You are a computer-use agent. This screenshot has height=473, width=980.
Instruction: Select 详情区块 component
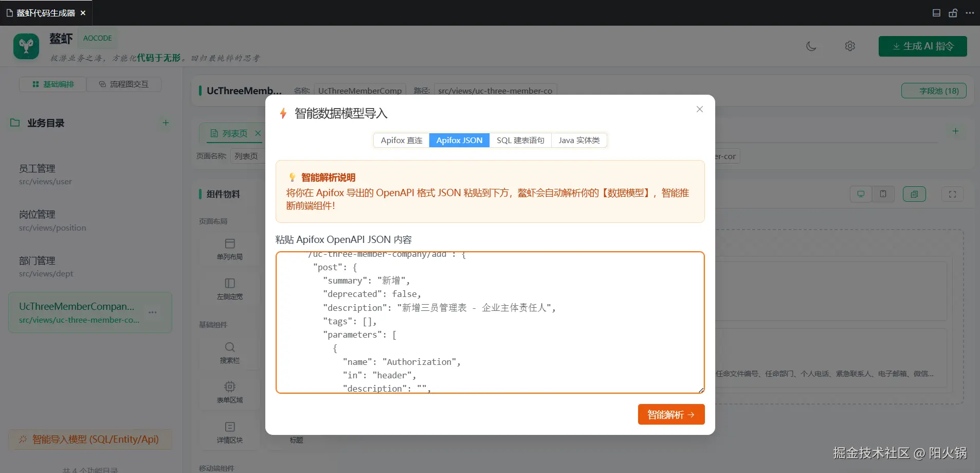(x=230, y=432)
